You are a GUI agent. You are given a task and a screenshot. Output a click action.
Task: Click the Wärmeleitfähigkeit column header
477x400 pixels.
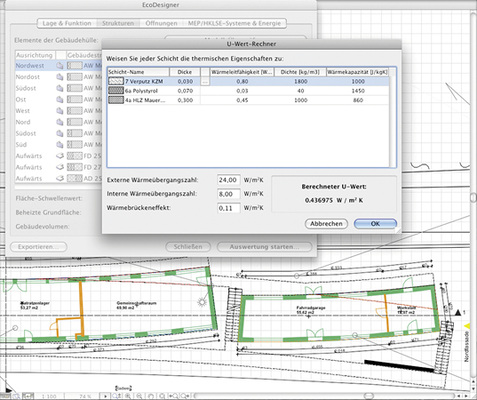tap(242, 72)
